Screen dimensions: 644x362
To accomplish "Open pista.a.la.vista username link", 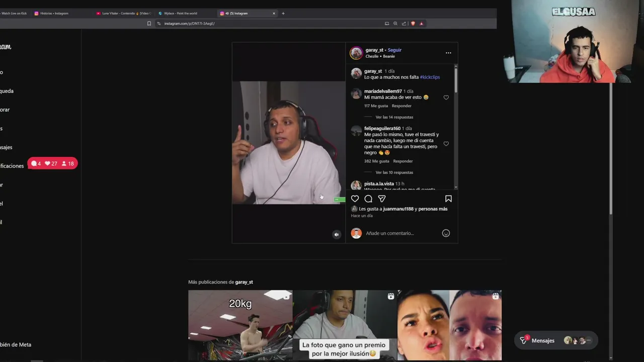I will [x=378, y=184].
